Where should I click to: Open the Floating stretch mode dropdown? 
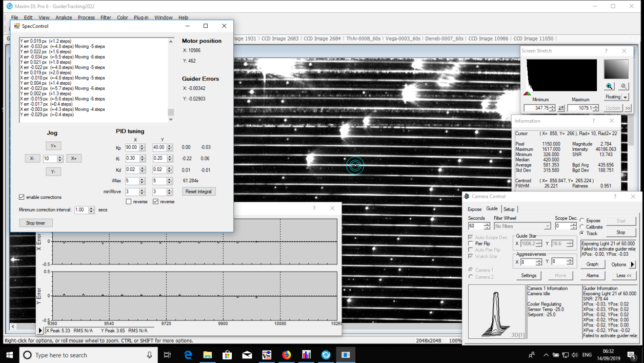click(x=625, y=97)
